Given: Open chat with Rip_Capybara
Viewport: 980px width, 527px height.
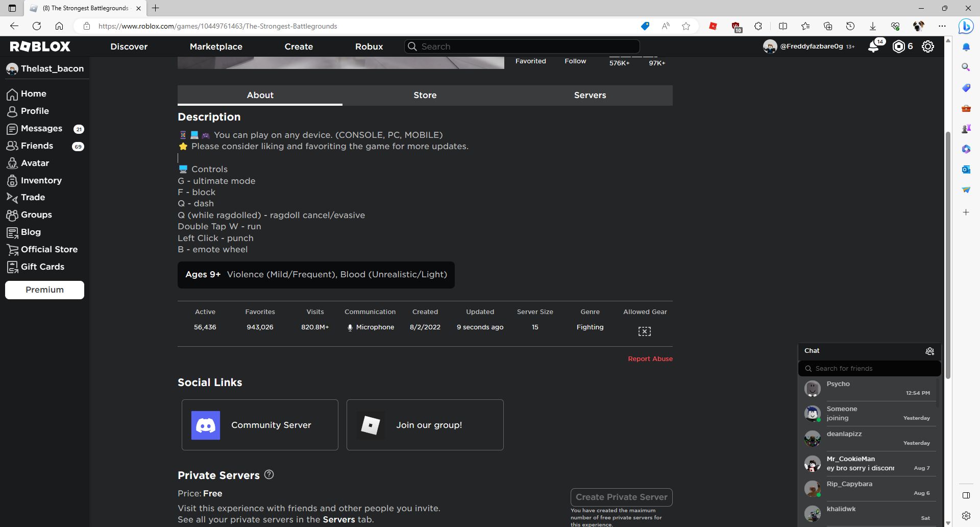Looking at the screenshot, I should coord(869,489).
